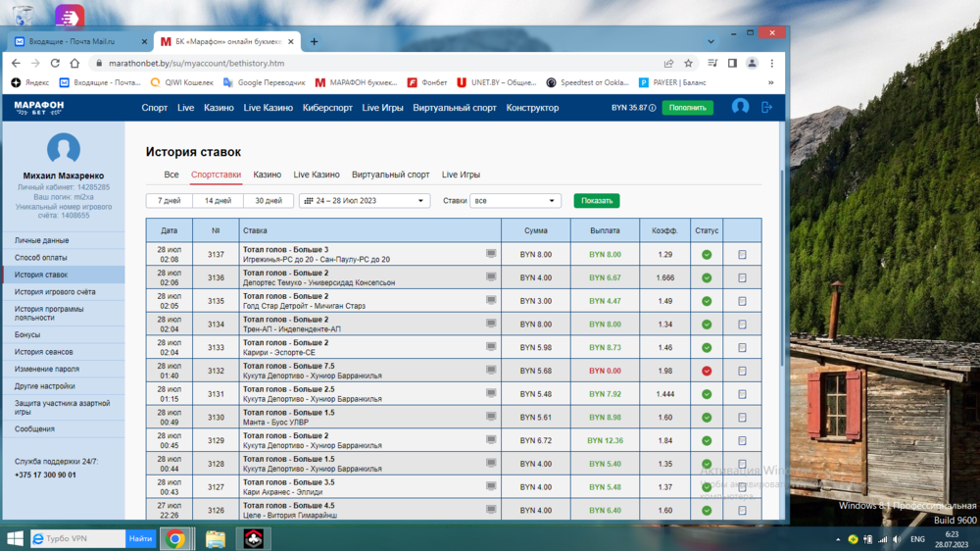
Task: Open Киберспорт in the top navigation
Action: (x=327, y=108)
